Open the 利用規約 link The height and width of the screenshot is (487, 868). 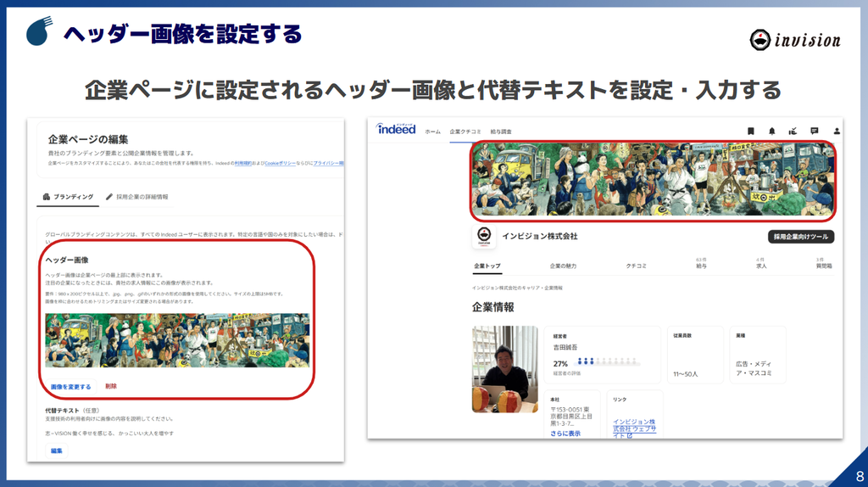pos(242,164)
